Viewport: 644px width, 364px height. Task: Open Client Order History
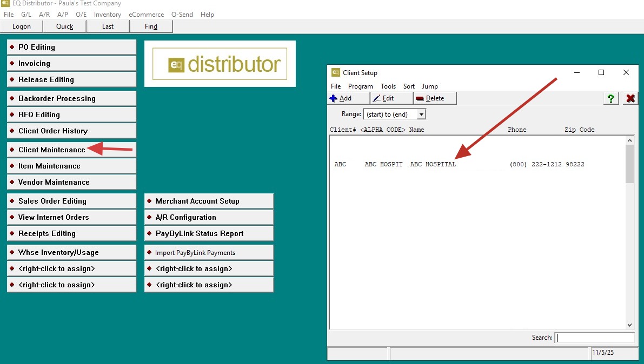point(71,131)
